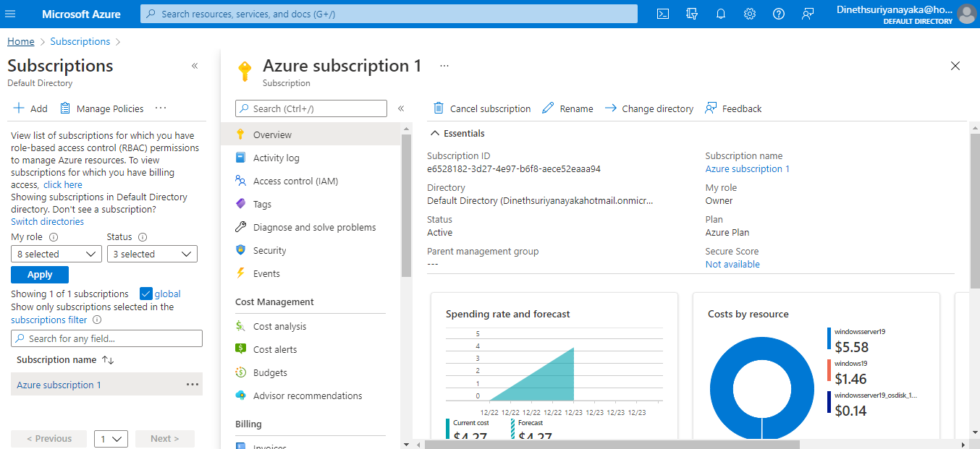Collapse the Essentials section
980x449 pixels.
pos(435,133)
